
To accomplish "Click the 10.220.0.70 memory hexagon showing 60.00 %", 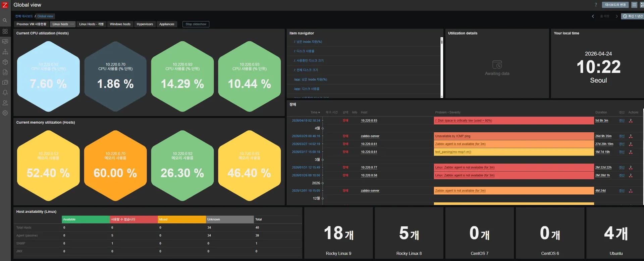I will point(115,166).
